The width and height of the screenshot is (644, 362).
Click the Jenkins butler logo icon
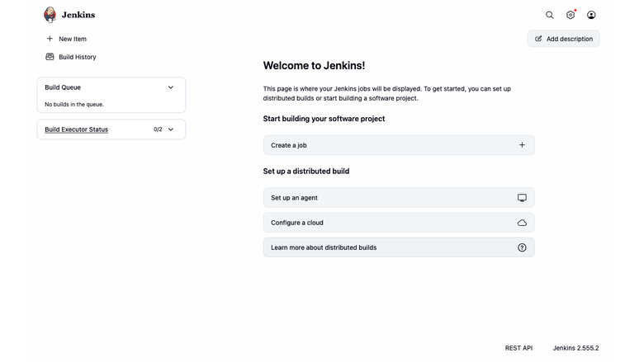pyautogui.click(x=50, y=15)
